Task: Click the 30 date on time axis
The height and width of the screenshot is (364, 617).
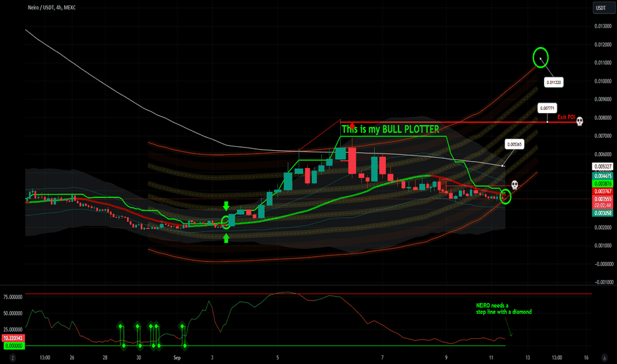Action: point(138,357)
